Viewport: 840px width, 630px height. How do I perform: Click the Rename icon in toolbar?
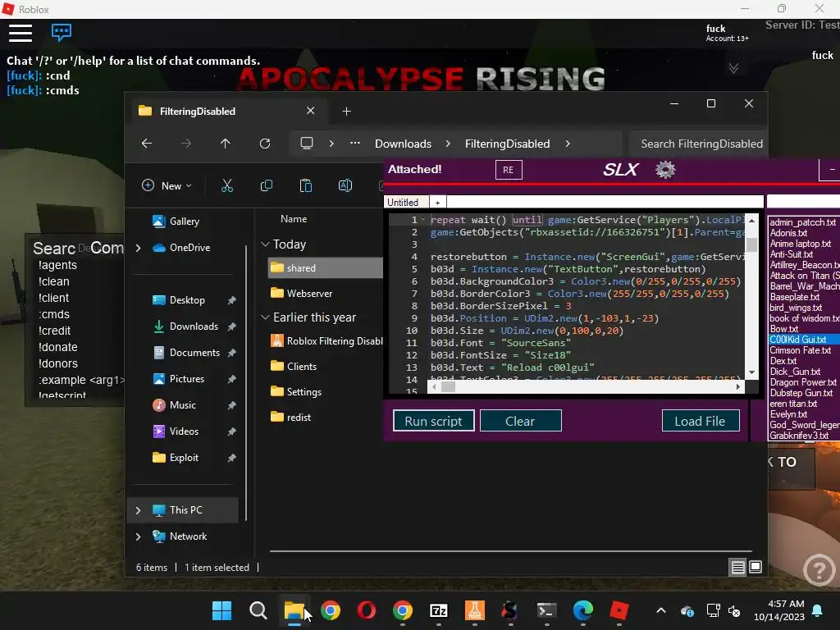coord(345,186)
